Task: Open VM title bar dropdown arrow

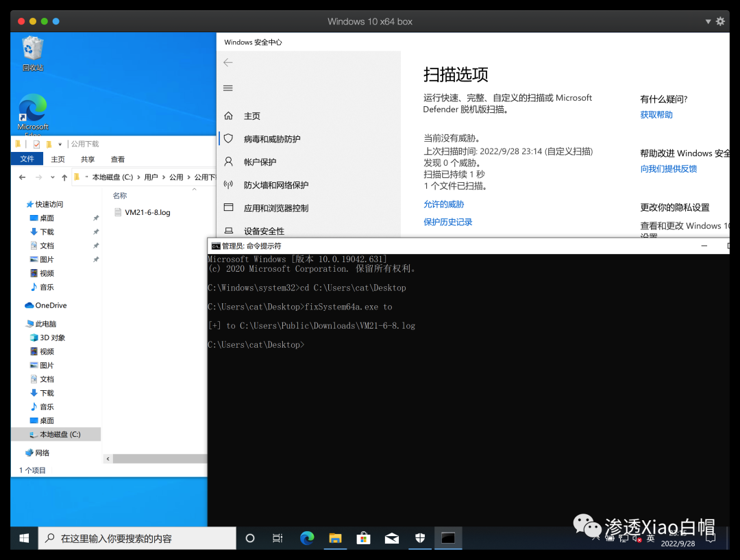Action: (x=708, y=22)
